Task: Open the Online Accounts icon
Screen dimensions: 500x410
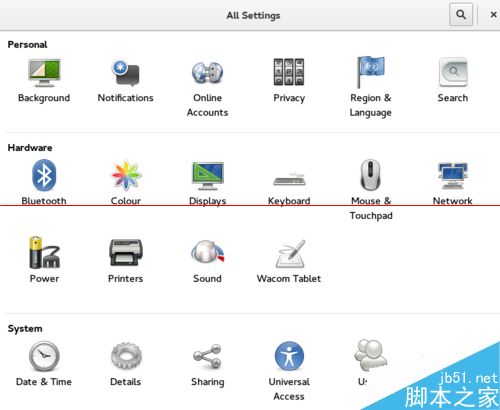Action: 207,73
